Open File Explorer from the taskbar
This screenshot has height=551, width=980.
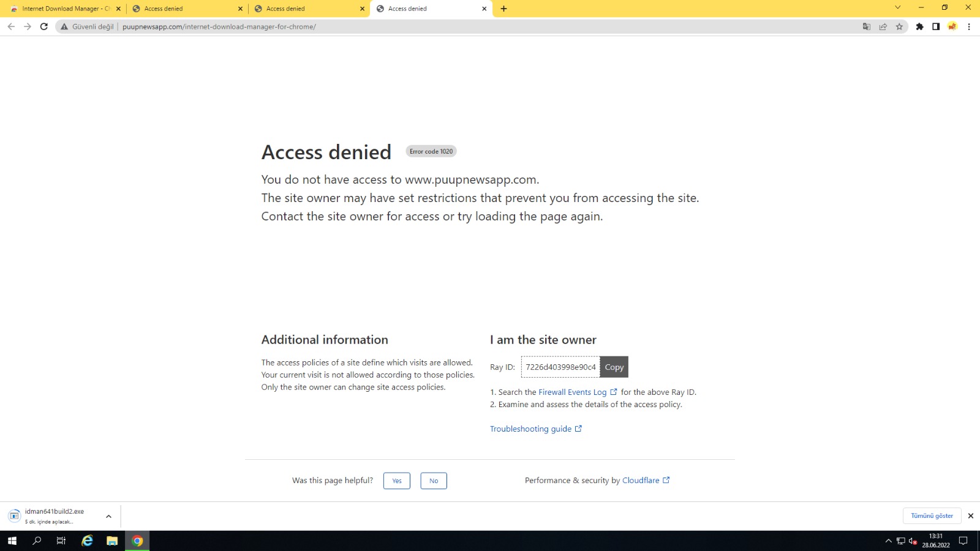(112, 541)
